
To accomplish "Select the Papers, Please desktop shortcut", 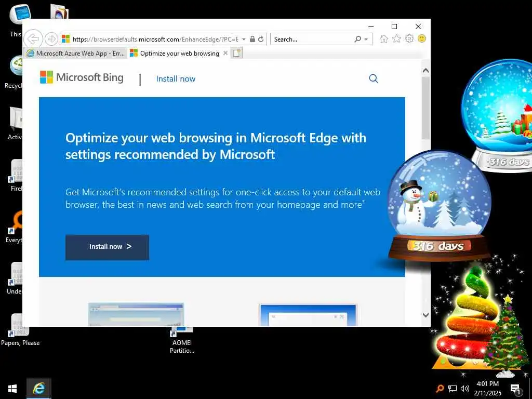I will click(20, 330).
